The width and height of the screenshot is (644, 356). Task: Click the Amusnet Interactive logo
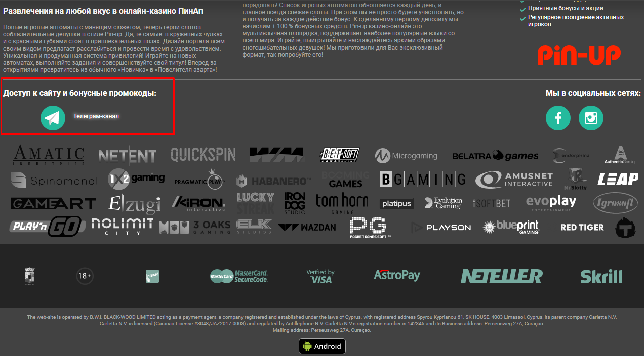tap(514, 180)
